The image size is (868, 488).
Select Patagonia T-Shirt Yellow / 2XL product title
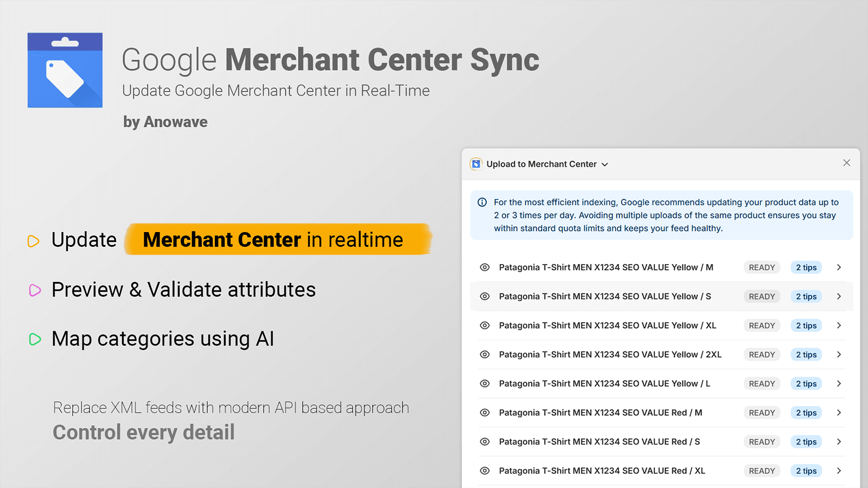click(610, 355)
